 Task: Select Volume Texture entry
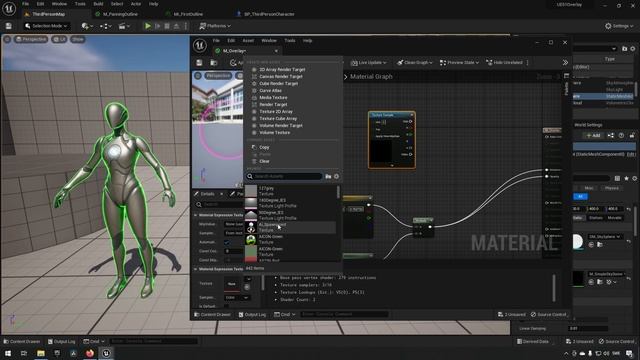pyautogui.click(x=274, y=133)
